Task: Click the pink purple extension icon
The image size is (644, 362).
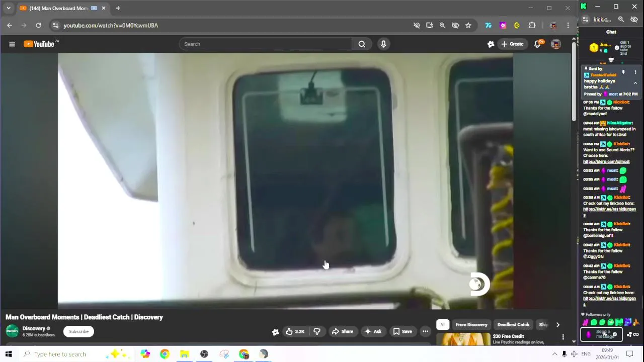Action: (x=503, y=25)
